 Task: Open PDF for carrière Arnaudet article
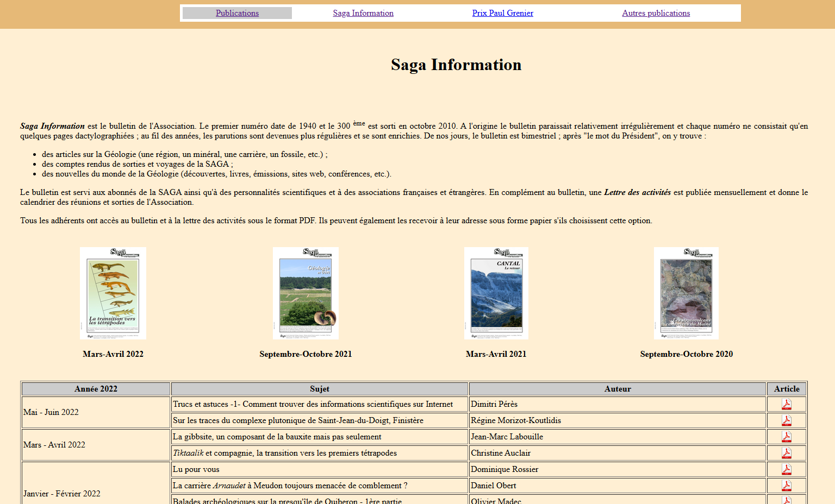point(786,486)
